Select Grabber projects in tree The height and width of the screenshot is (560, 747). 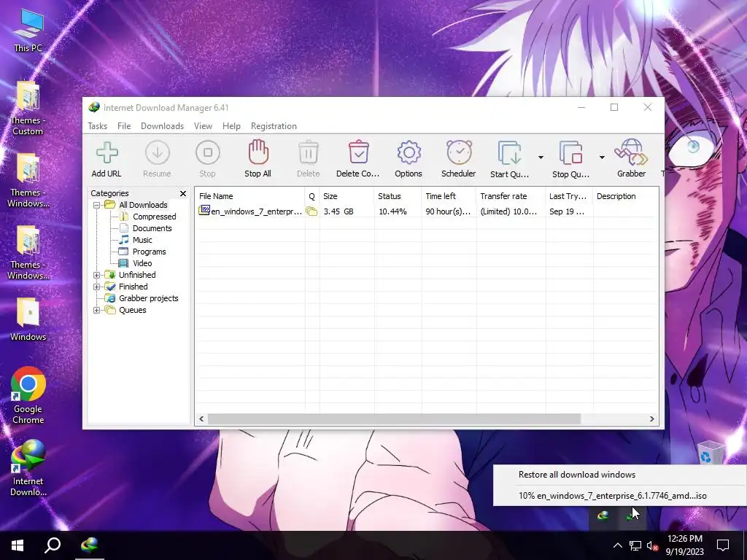149,298
